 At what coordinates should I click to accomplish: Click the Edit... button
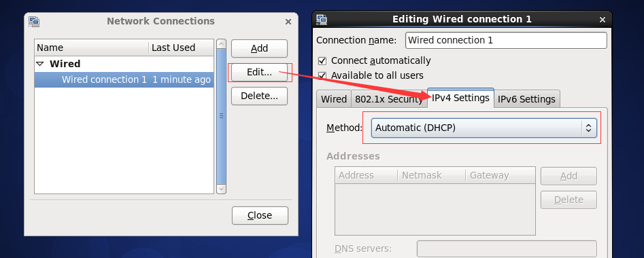point(259,72)
